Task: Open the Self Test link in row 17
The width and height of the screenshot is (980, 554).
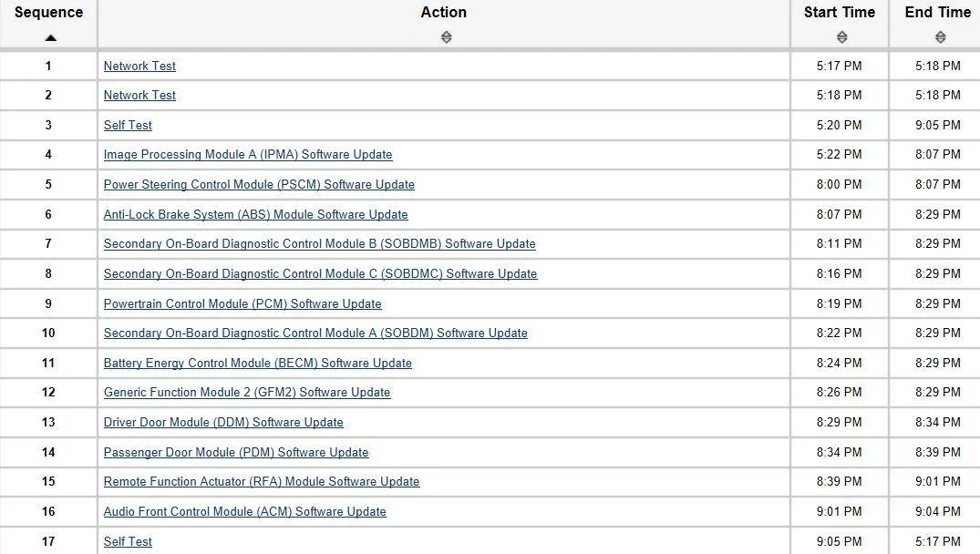Action: (x=128, y=542)
